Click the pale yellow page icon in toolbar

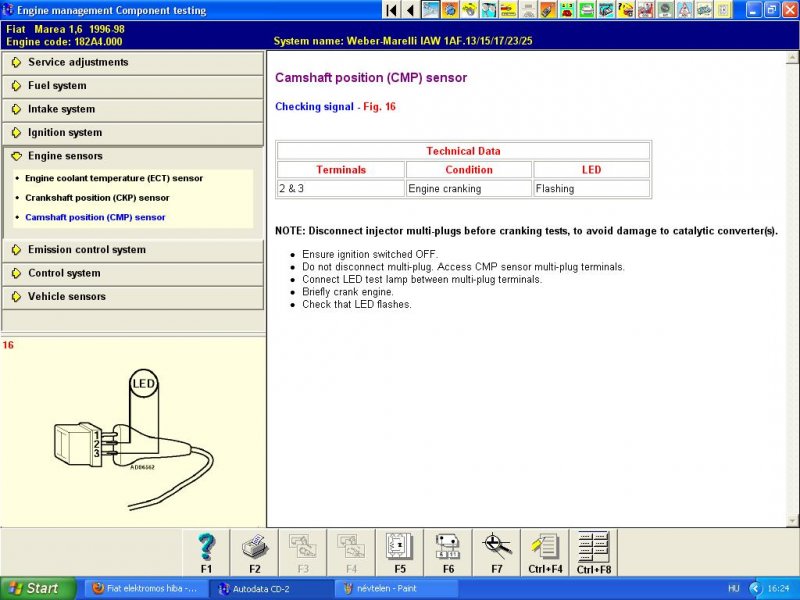(722, 10)
